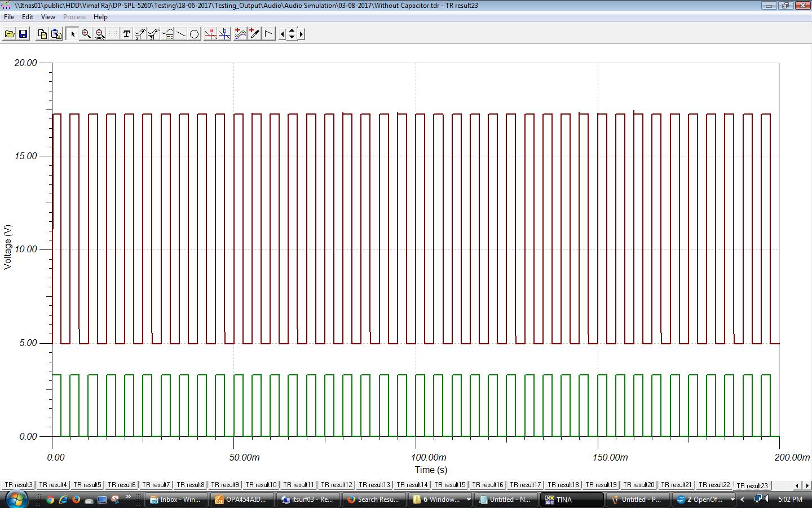Select the Circle drawing tool
812x508 pixels.
click(x=195, y=34)
